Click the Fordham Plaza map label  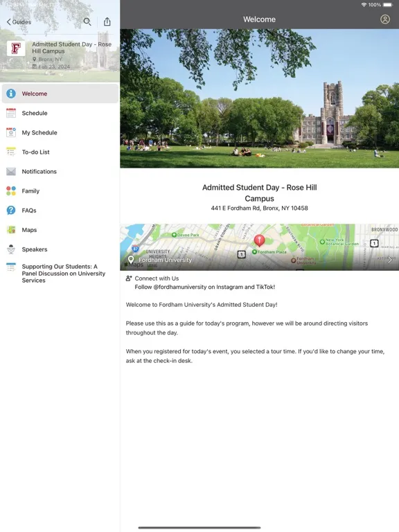click(272, 251)
